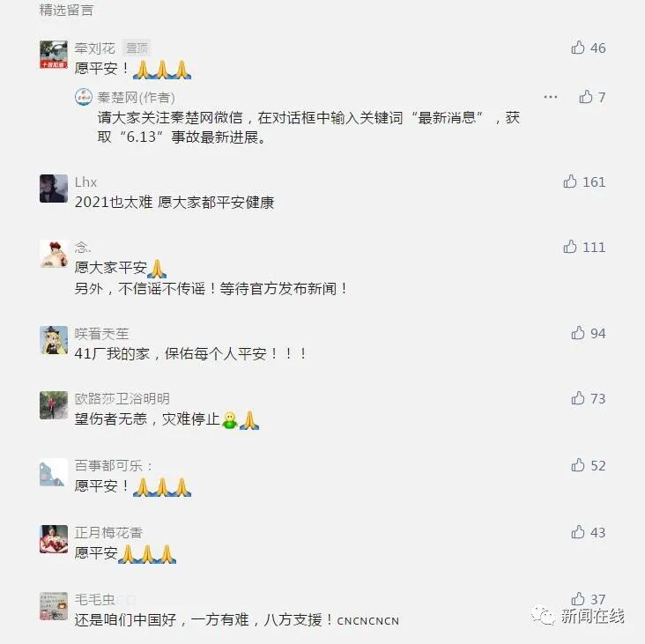Click the 新闻在线 WeChat watermark logo
The width and height of the screenshot is (645, 644).
577,616
